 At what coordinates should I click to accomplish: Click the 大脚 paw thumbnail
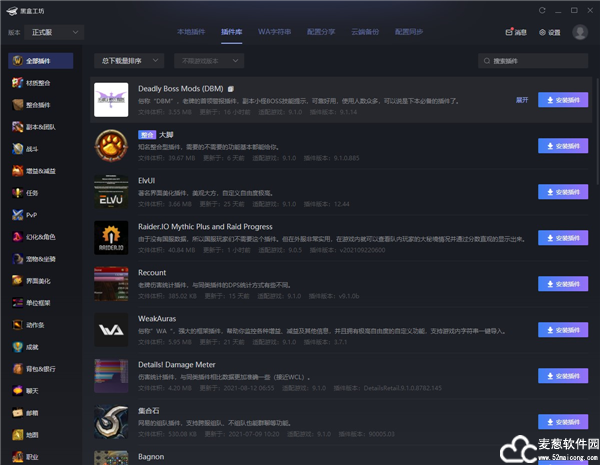111,146
